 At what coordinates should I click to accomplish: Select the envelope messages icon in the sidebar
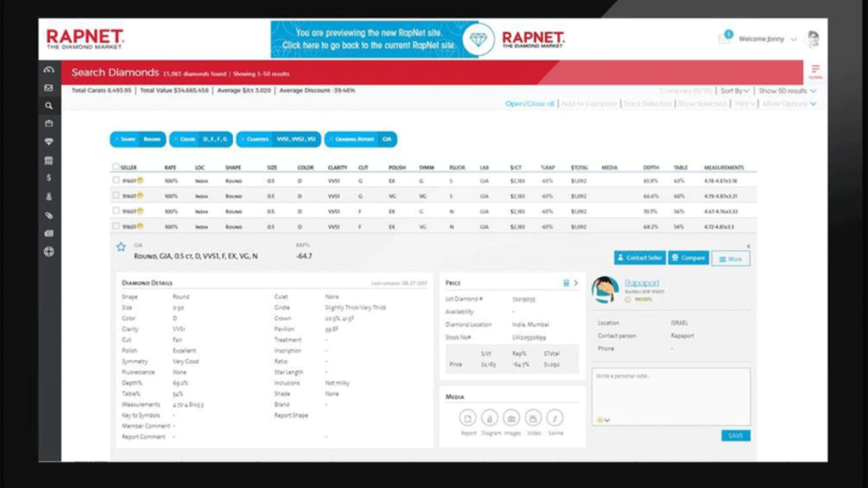tap(49, 87)
